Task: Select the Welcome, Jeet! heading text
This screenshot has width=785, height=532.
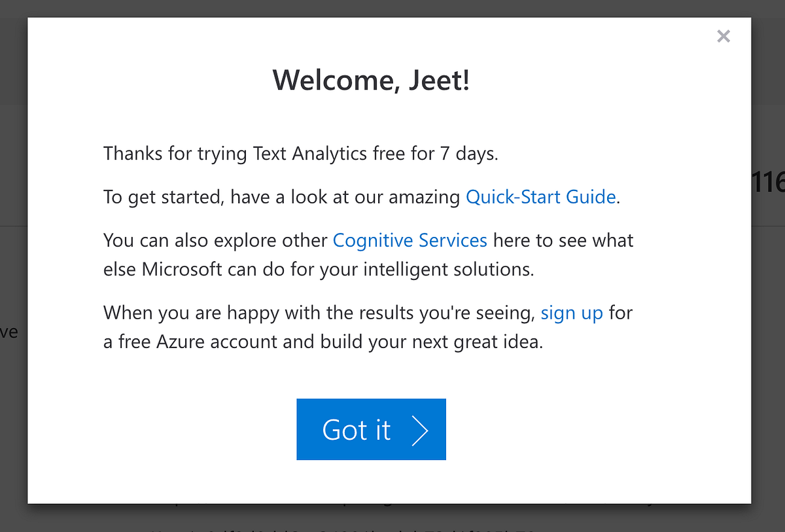Action: pos(371,80)
